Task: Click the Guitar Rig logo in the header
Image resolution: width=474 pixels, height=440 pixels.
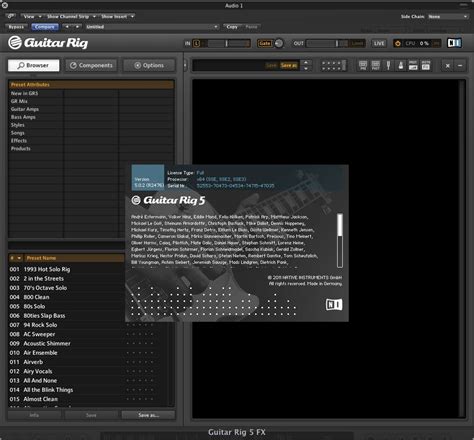Action: click(x=48, y=43)
